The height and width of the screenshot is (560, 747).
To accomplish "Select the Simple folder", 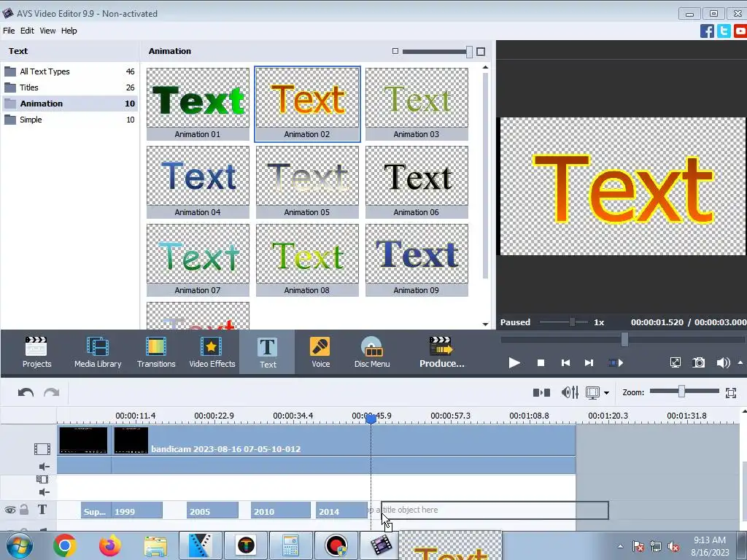I will click(x=70, y=120).
